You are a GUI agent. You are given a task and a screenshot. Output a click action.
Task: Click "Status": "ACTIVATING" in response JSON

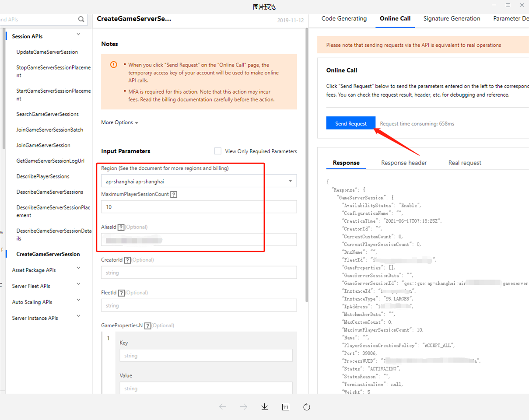371,369
